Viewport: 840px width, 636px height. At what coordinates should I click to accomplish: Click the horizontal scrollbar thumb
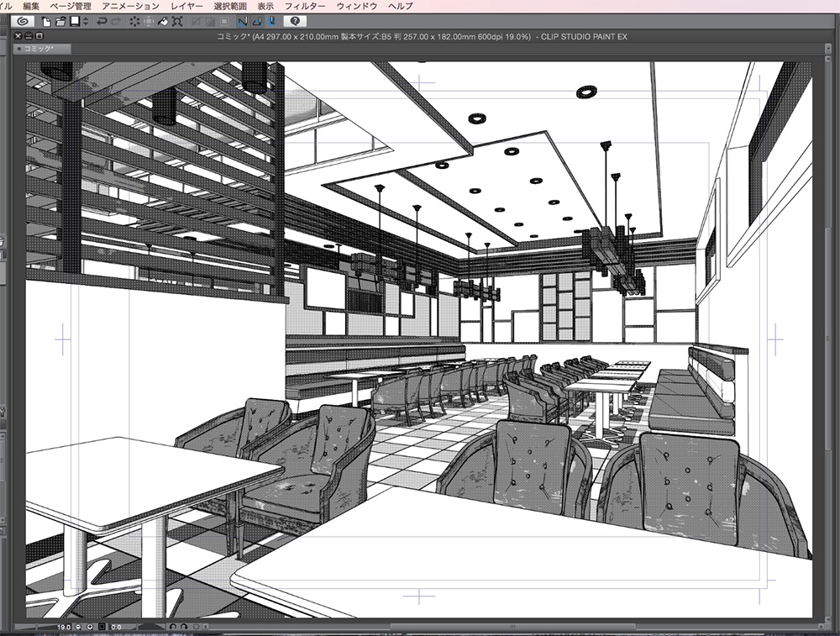click(x=512, y=627)
